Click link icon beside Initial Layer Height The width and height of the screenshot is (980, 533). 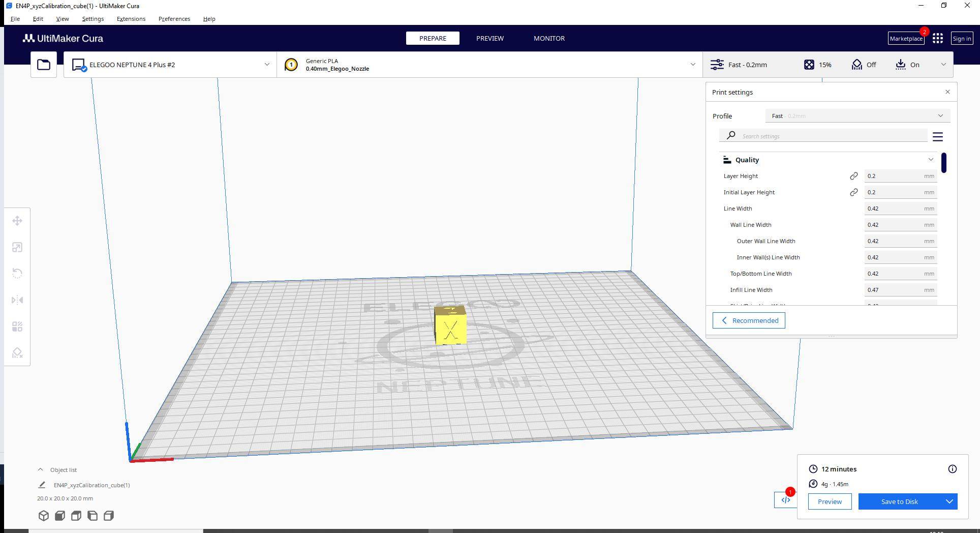854,192
